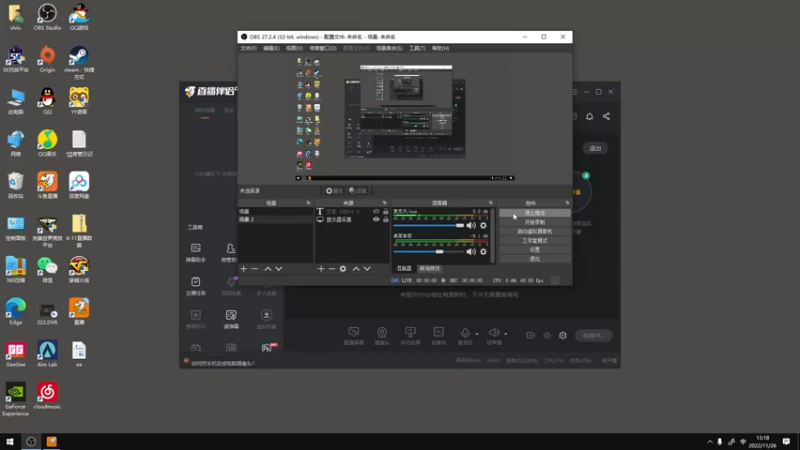Mute the 麦克风/Aux audio channel
This screenshot has width=800, height=450.
(471, 225)
